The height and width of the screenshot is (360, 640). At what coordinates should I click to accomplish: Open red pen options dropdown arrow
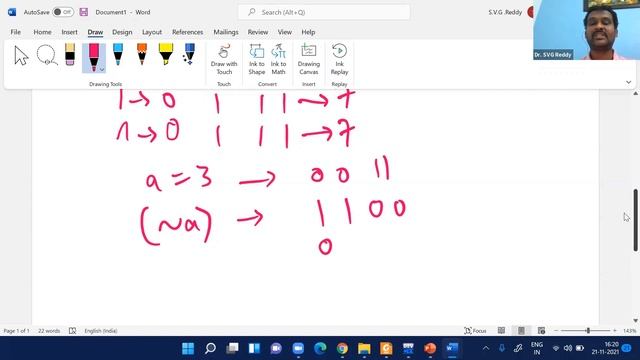pos(102,70)
